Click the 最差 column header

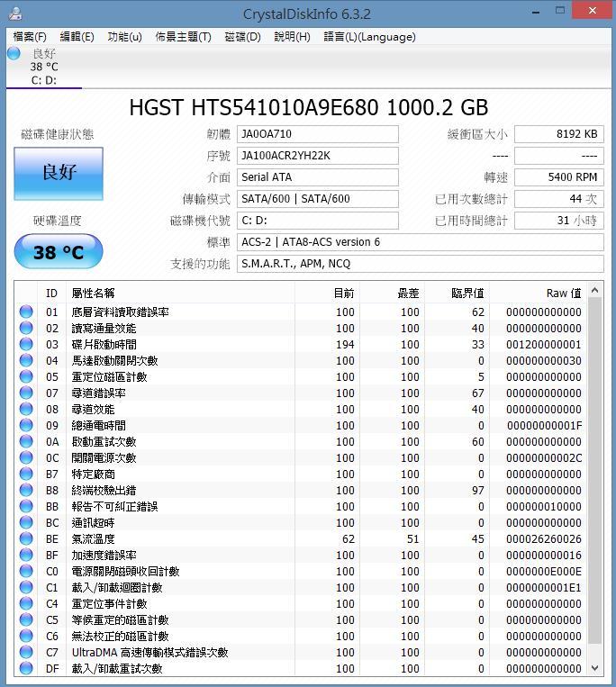point(392,293)
